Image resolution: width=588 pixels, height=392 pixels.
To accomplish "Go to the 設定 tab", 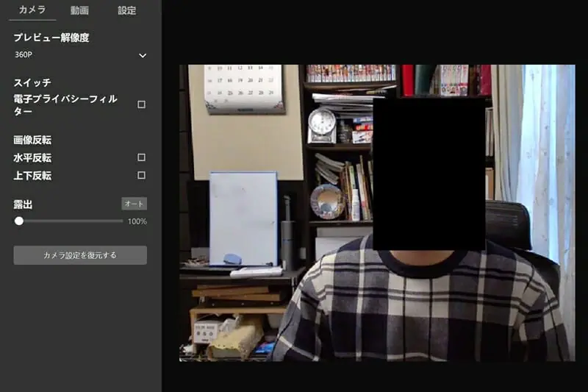I will point(127,10).
